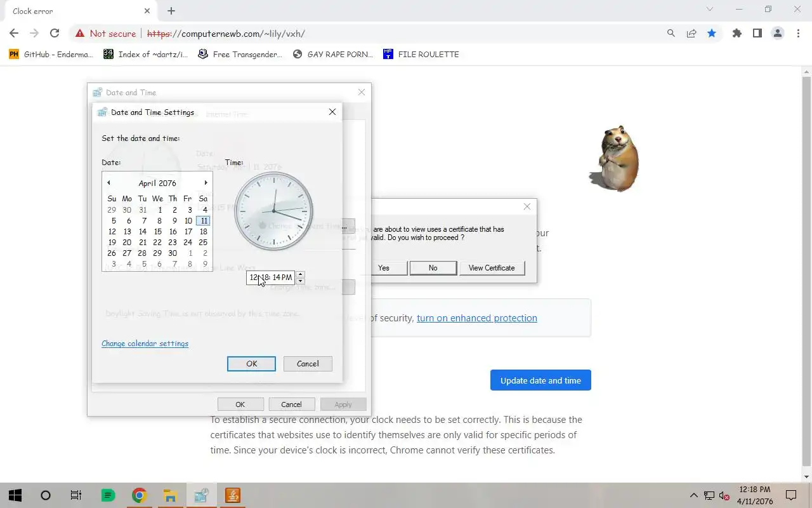Open File Explorer from taskbar
Viewport: 812px width, 508px height.
[x=170, y=495]
